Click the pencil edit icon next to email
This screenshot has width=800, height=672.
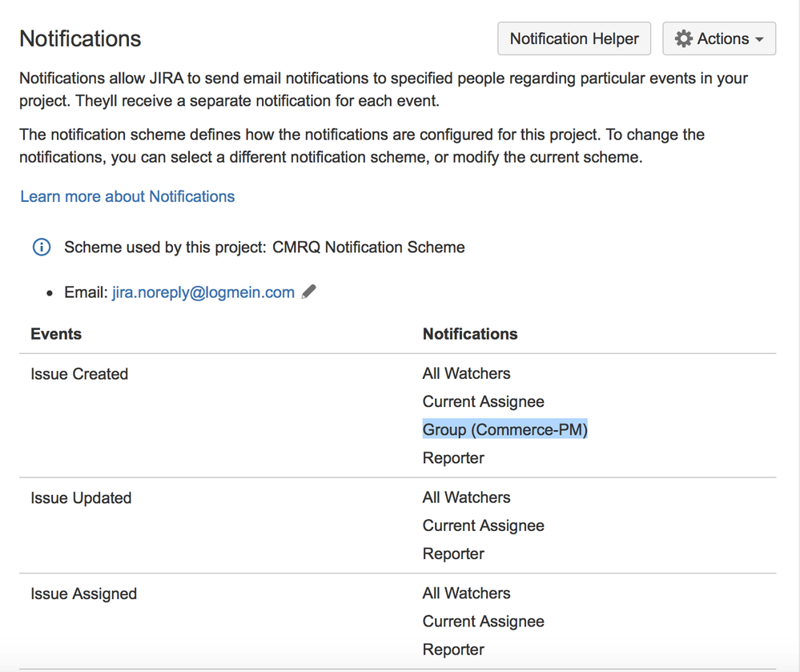point(308,292)
